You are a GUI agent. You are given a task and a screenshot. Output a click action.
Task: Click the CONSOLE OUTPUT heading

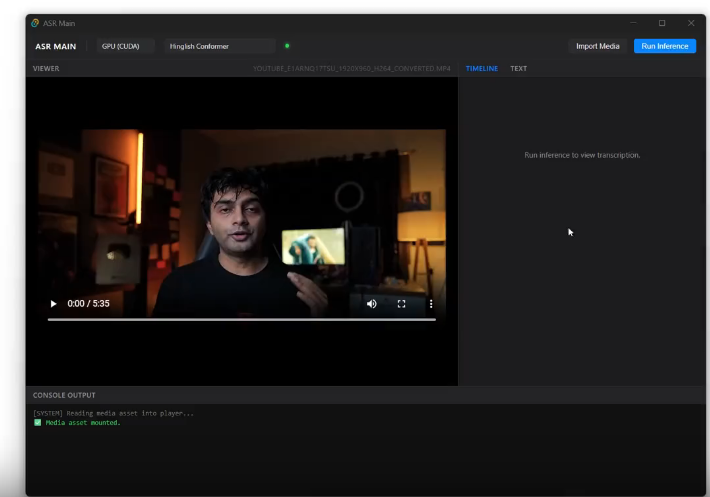coord(64,395)
